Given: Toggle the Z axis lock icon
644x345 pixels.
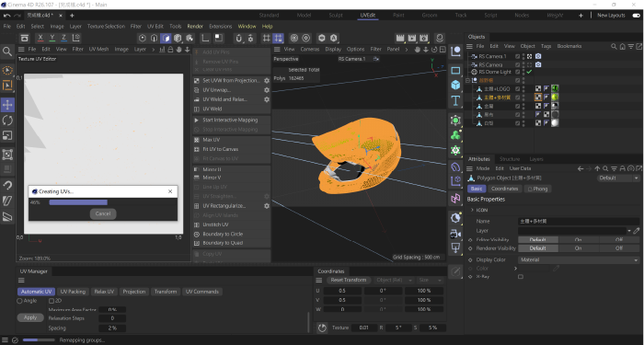Looking at the screenshot, I should 63,38.
